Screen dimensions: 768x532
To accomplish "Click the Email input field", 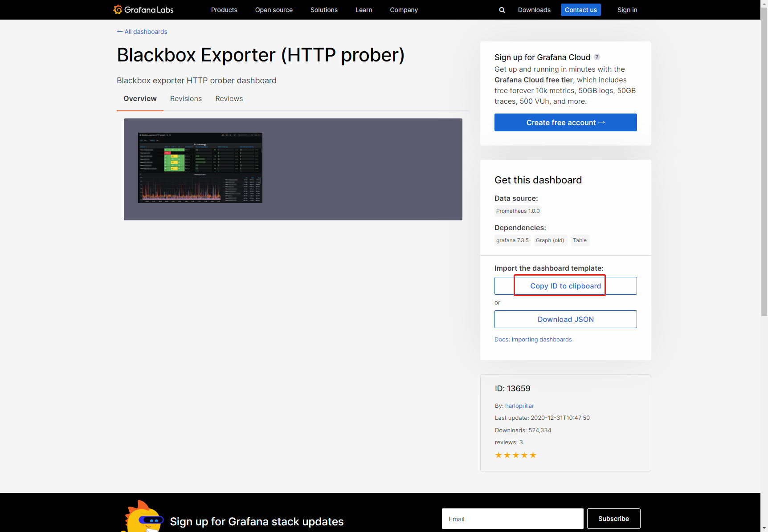I will pos(513,519).
